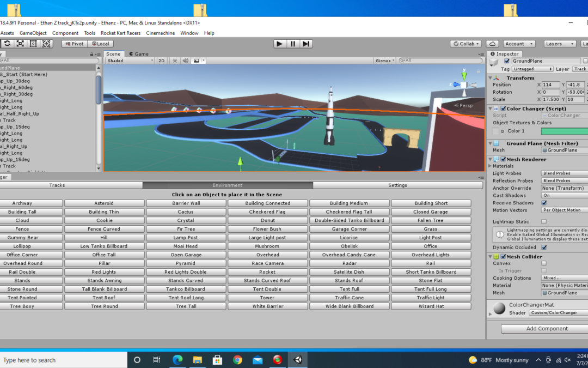The height and width of the screenshot is (368, 588).
Task: Toggle scene effects image icon
Action: [x=196, y=61]
